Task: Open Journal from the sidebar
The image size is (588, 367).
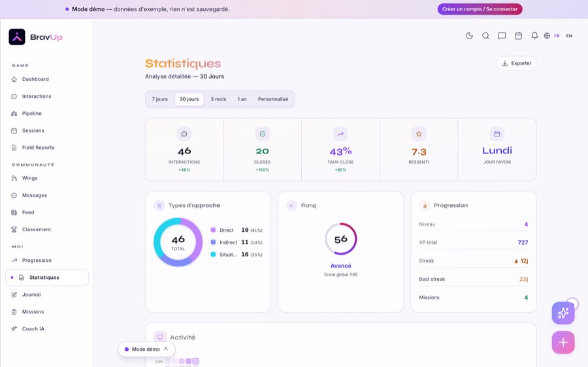Action: (47, 295)
